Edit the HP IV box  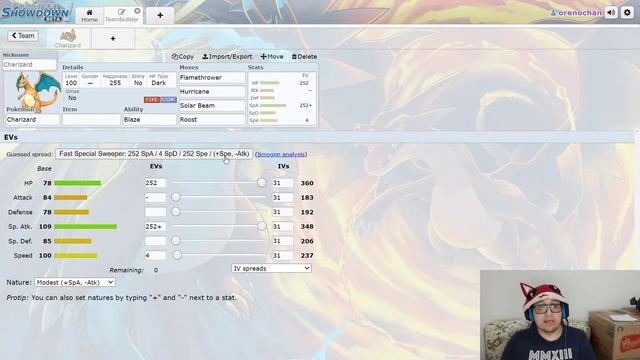(283, 183)
